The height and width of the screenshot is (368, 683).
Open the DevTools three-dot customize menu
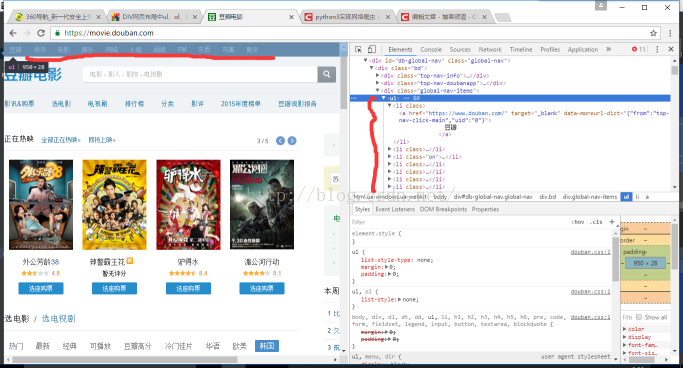657,49
